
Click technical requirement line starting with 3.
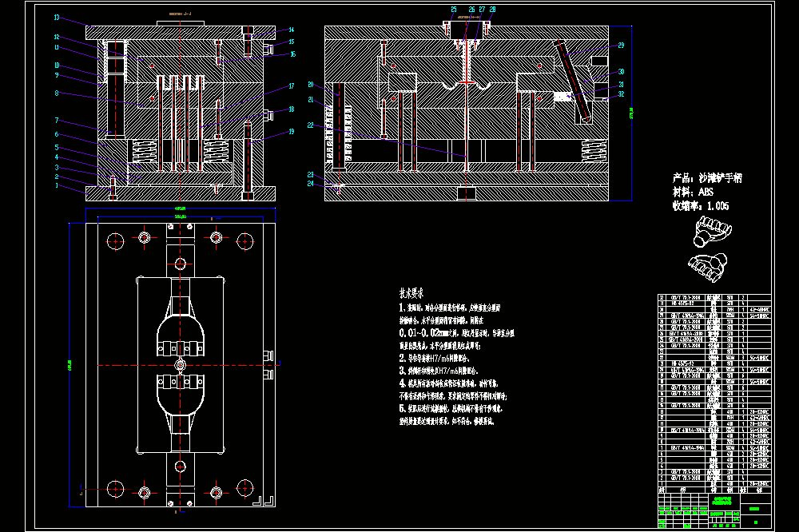(x=439, y=371)
